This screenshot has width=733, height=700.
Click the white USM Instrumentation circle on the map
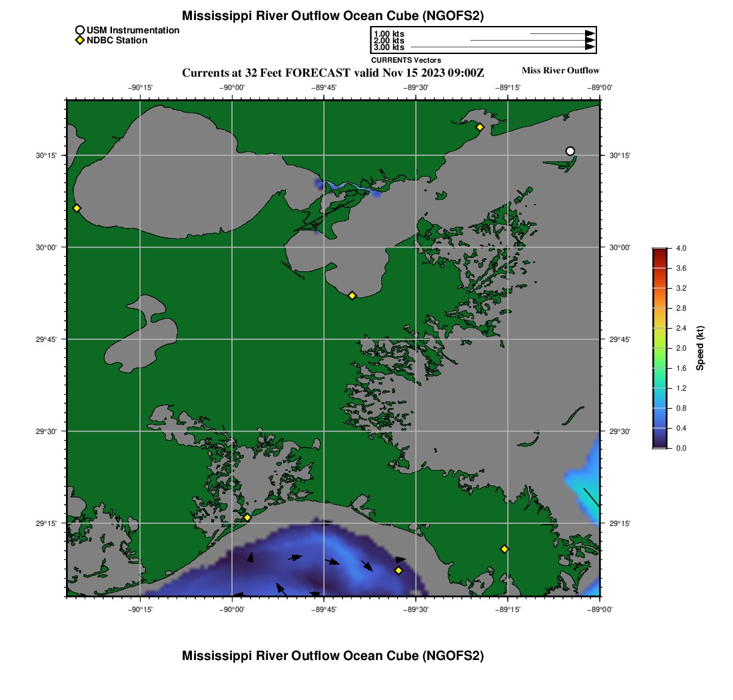(x=570, y=151)
